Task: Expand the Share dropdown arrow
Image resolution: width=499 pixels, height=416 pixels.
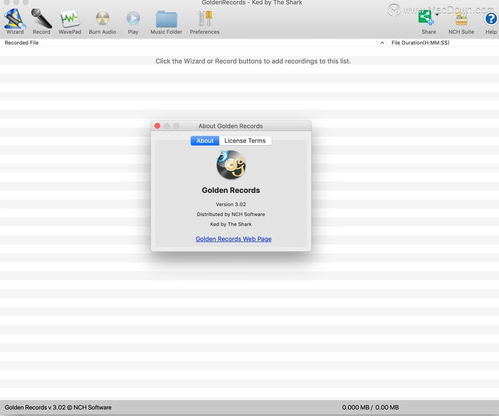Action: [x=437, y=15]
